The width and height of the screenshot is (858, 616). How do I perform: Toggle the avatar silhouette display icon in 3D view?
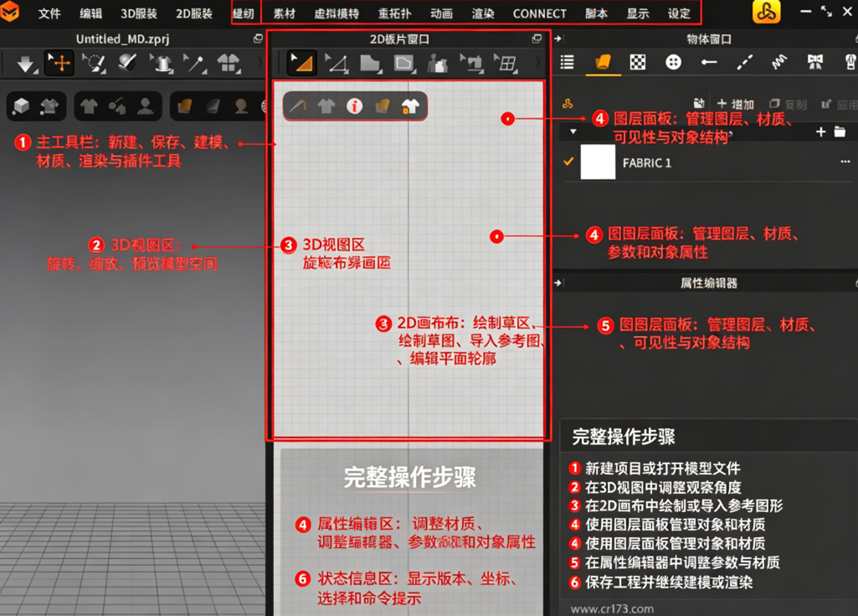(x=145, y=106)
